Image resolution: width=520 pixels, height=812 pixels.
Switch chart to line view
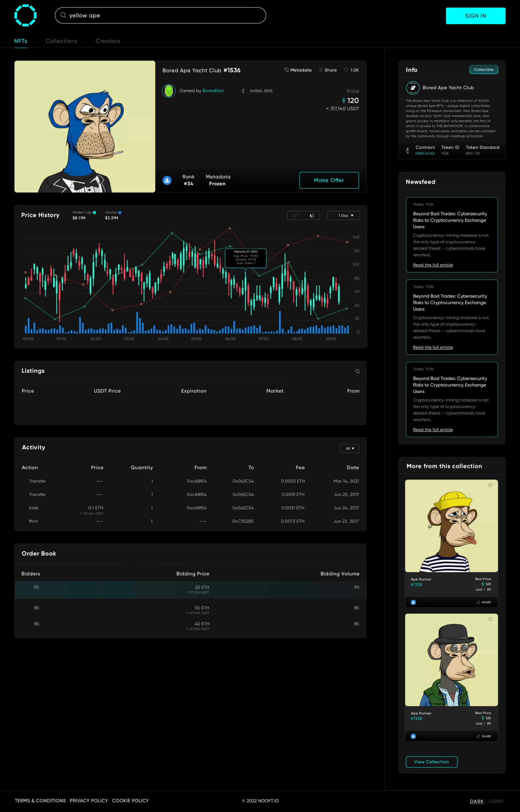tap(295, 215)
